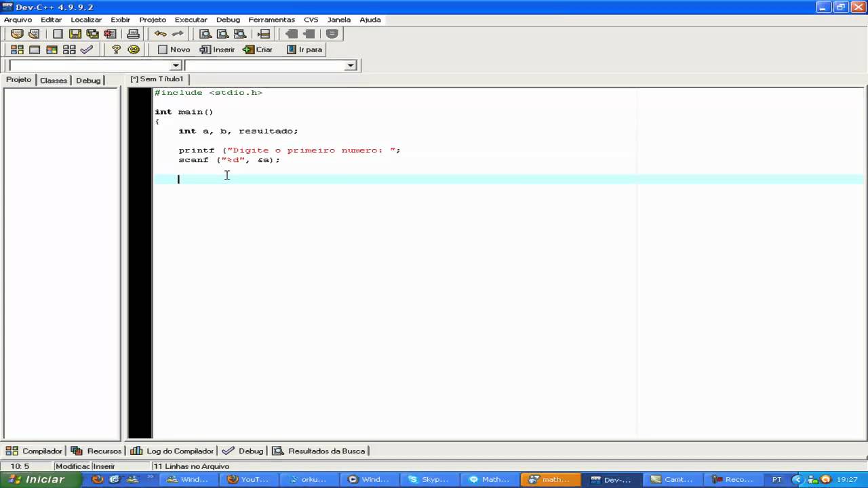Open the bottom Debug tab

point(243,451)
